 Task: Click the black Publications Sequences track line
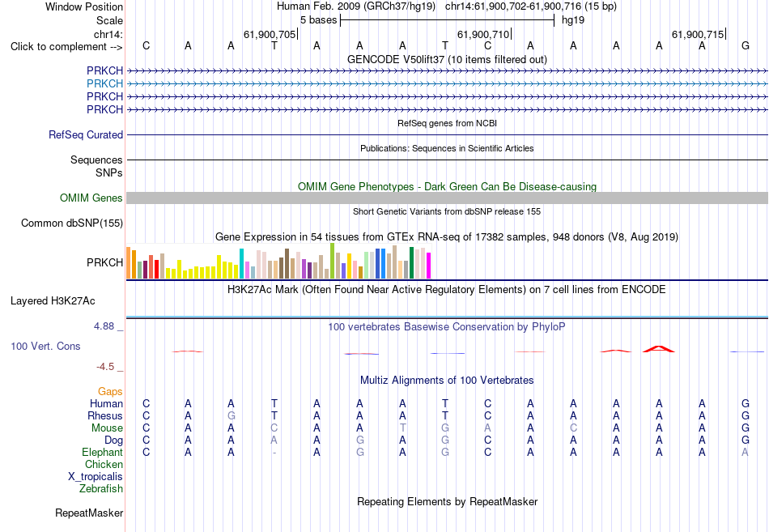[447, 160]
